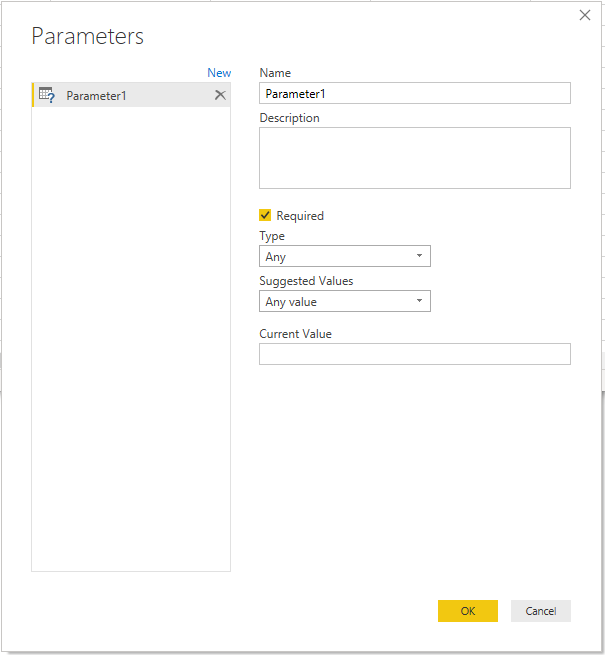The height and width of the screenshot is (655, 605).
Task: Click the Type dropdown arrow
Action: pyautogui.click(x=419, y=256)
